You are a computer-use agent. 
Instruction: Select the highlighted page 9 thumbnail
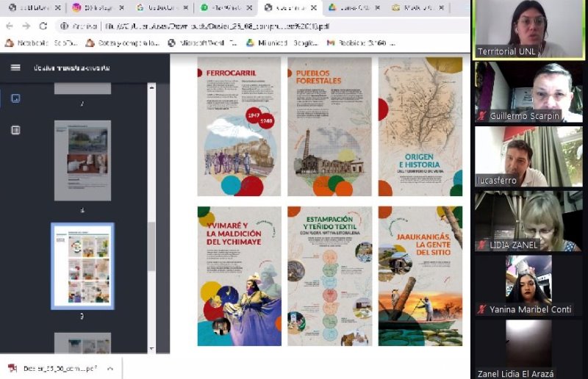click(82, 265)
